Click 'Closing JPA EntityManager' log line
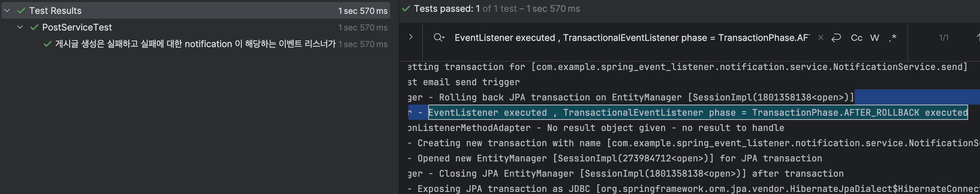Screen dimensions: 980x194 point(625,174)
